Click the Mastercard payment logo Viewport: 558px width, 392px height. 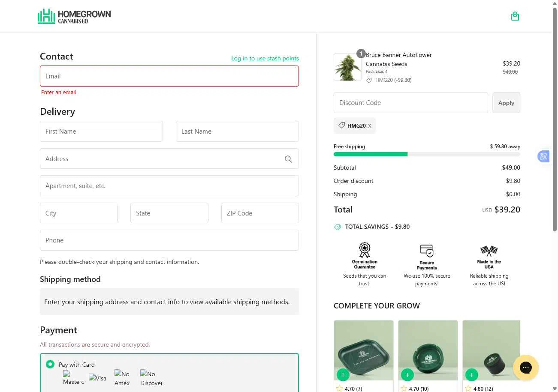tap(74, 378)
